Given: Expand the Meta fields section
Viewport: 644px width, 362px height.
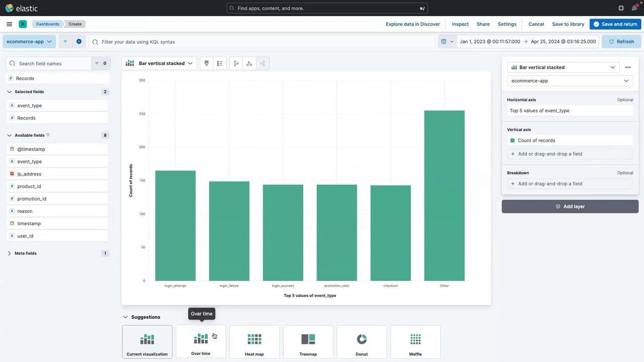Looking at the screenshot, I should tap(10, 253).
